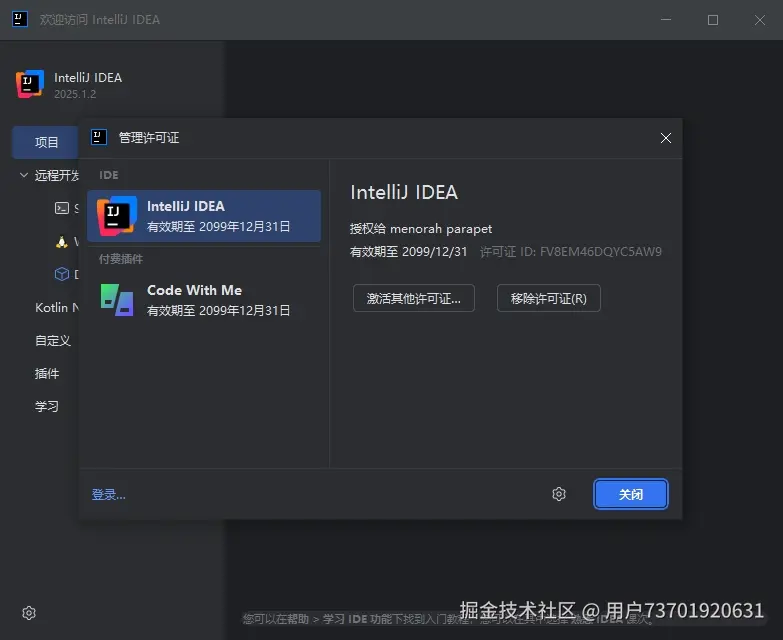The height and width of the screenshot is (640, 783).
Task: Minimize the IntelliJ IDEA welcome window
Action: [x=666, y=20]
